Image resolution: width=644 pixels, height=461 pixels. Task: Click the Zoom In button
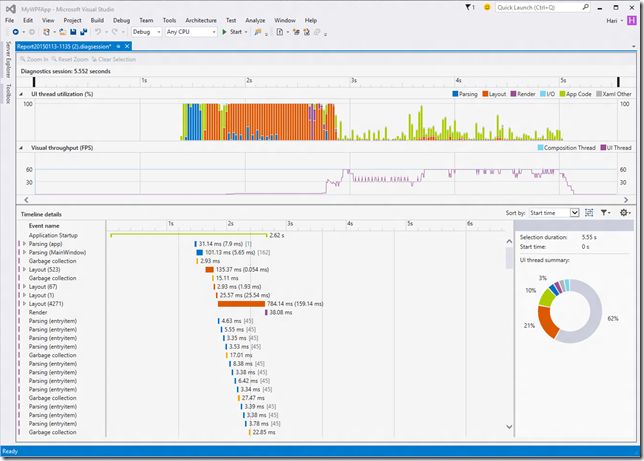point(34,59)
